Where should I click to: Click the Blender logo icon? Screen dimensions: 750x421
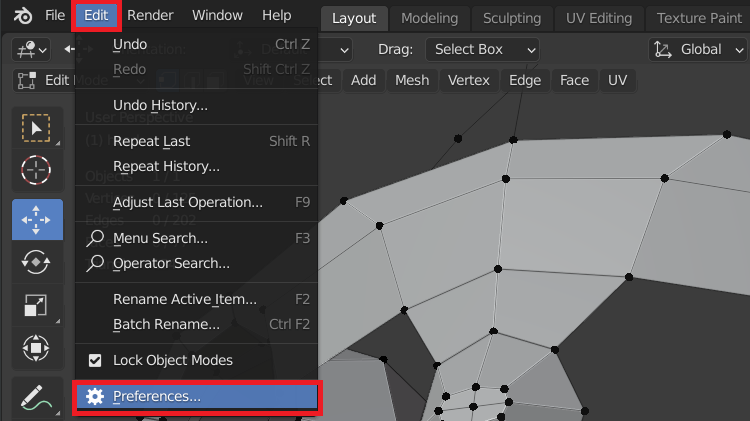coord(22,16)
